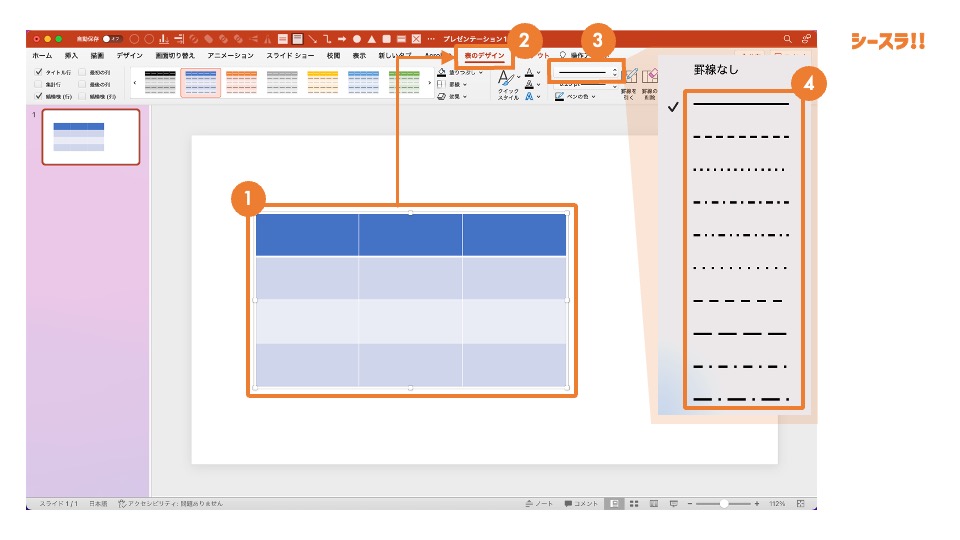Toggle the 自動保存 autosave switch
The image size is (960, 540).
[113, 39]
